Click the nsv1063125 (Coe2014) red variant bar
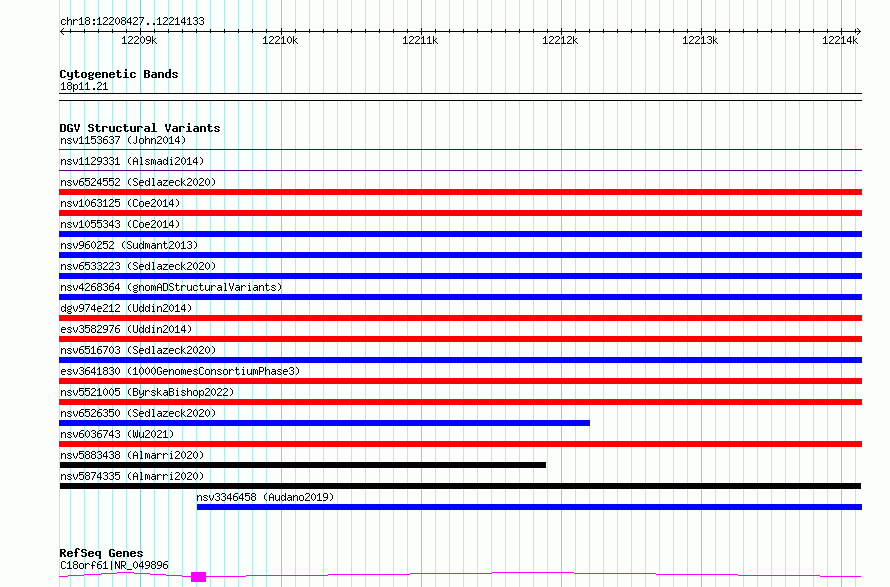 click(x=460, y=213)
